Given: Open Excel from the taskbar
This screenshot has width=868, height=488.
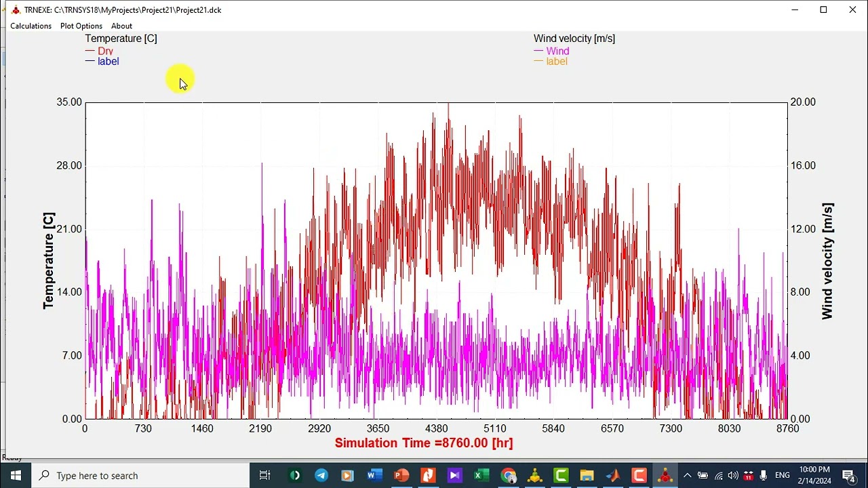Looking at the screenshot, I should pyautogui.click(x=481, y=475).
